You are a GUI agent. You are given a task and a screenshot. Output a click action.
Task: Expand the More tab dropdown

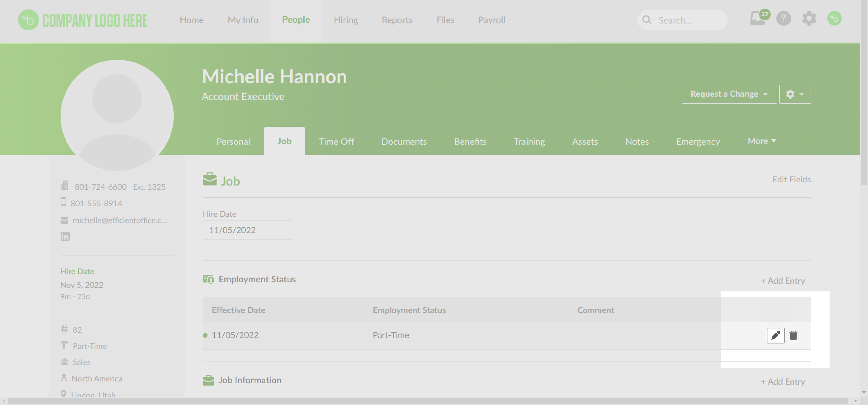point(761,141)
